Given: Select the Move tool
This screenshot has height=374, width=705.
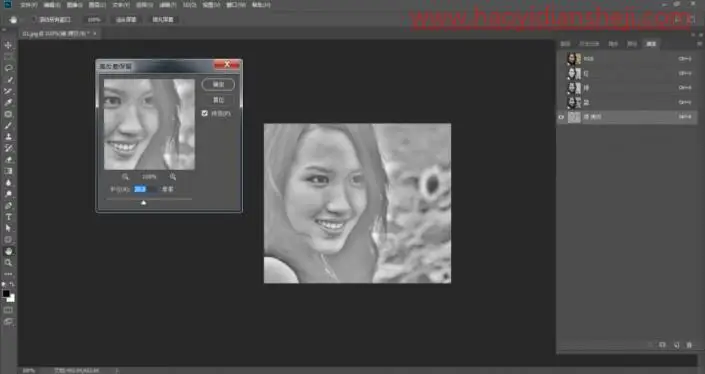Looking at the screenshot, I should click(8, 45).
